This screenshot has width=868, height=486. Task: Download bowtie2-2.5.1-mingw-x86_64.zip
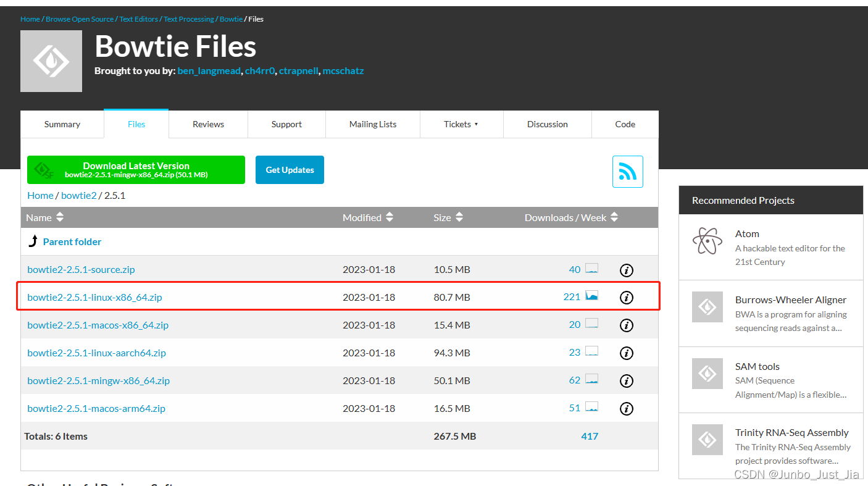[98, 381]
